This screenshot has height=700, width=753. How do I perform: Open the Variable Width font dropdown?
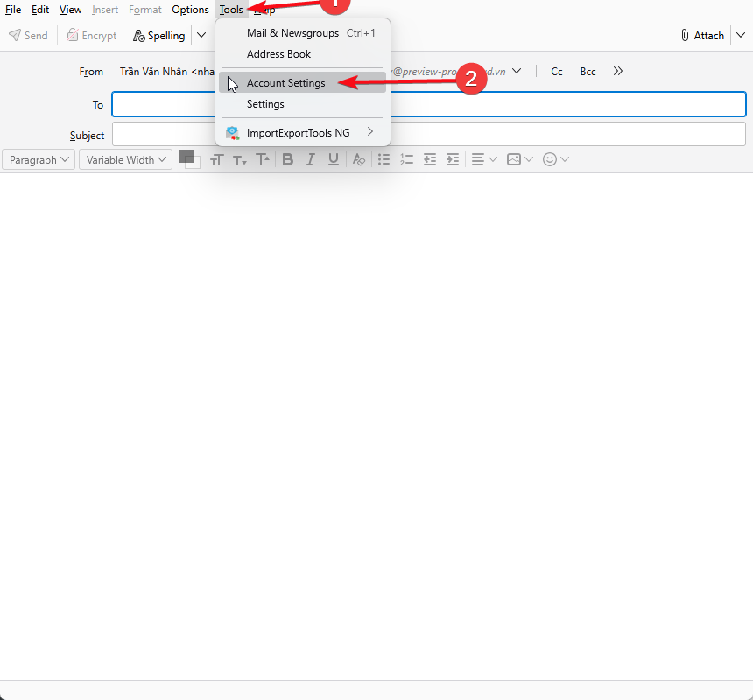coord(125,159)
